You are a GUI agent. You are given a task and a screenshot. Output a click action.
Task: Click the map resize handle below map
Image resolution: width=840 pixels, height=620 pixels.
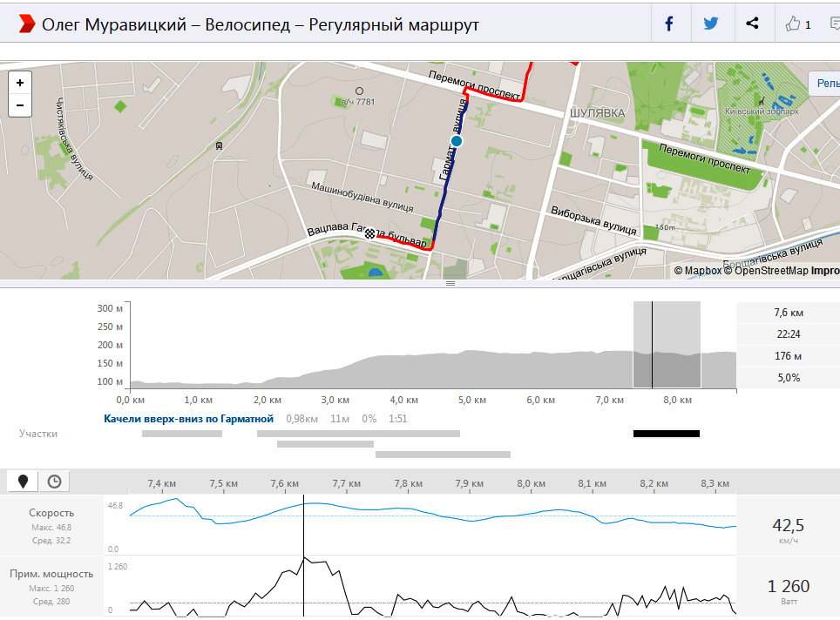[x=450, y=283]
